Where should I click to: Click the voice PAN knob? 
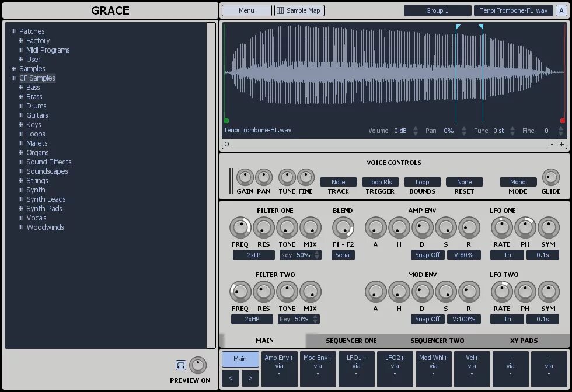264,177
